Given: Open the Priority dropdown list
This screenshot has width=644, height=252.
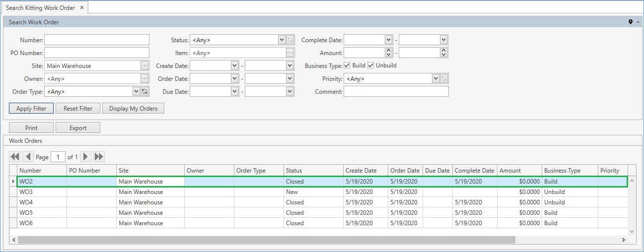Looking at the screenshot, I should [x=435, y=78].
